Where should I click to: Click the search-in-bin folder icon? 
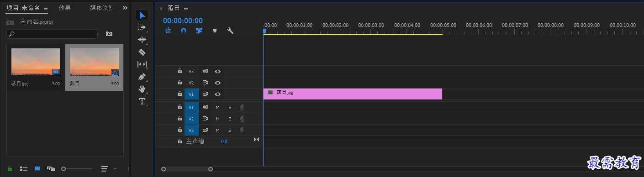tap(109, 34)
